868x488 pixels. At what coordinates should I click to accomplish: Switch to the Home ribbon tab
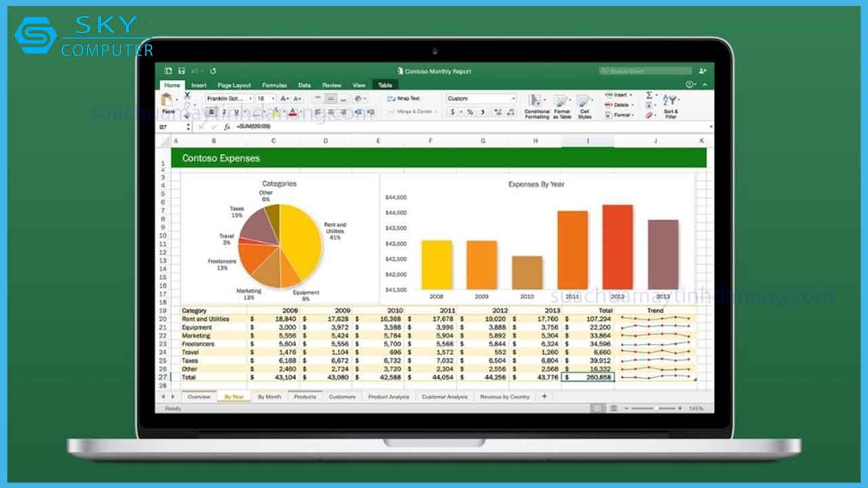[172, 85]
